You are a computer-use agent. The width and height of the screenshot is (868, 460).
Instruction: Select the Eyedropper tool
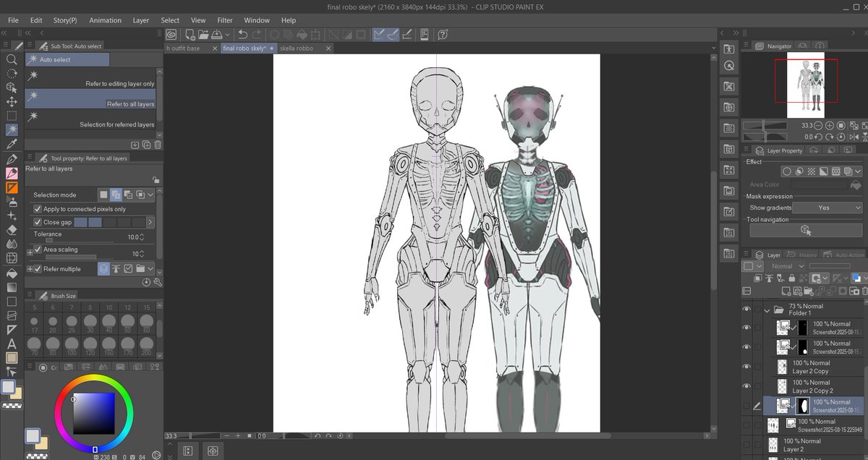[x=12, y=145]
